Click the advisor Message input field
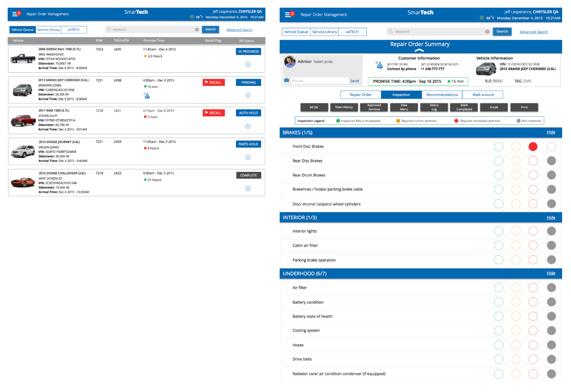 319,81
